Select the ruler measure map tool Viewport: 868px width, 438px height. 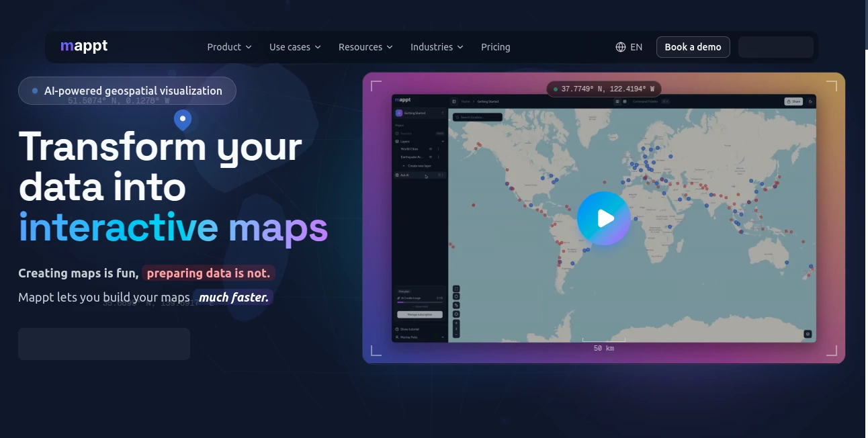456,306
